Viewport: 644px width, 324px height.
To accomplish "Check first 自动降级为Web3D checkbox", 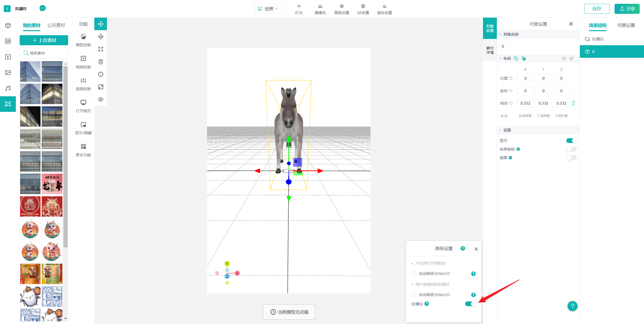I will coord(414,274).
